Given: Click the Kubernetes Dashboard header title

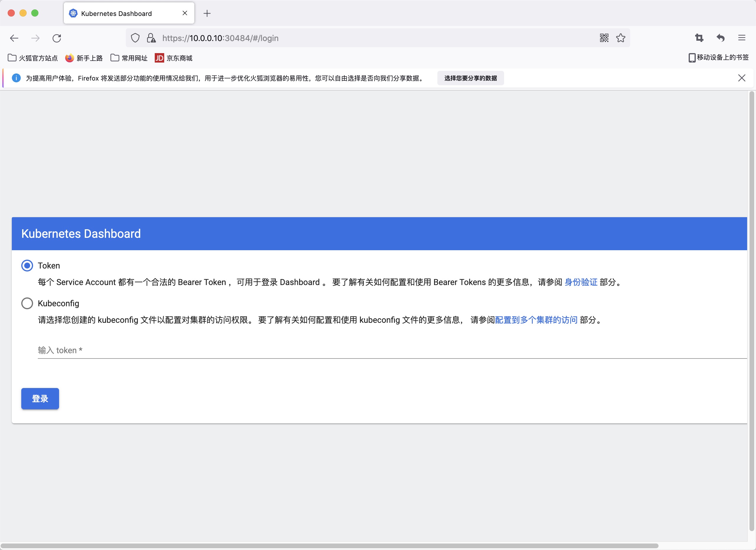Looking at the screenshot, I should 81,233.
